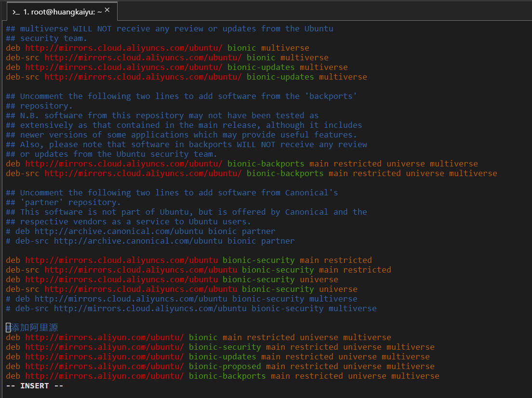
Task: Click 'deb-src' bionic-security main restricted line
Action: [x=199, y=270]
